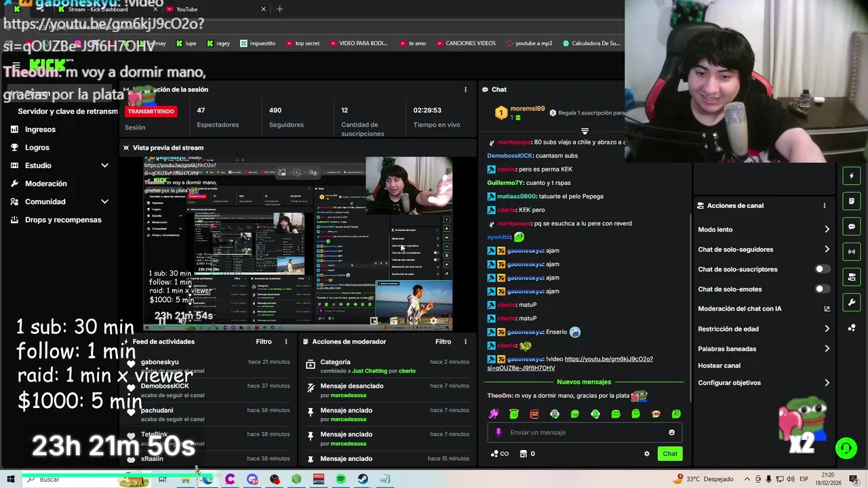Send message with green Chat button
The image size is (868, 488).
(x=670, y=453)
